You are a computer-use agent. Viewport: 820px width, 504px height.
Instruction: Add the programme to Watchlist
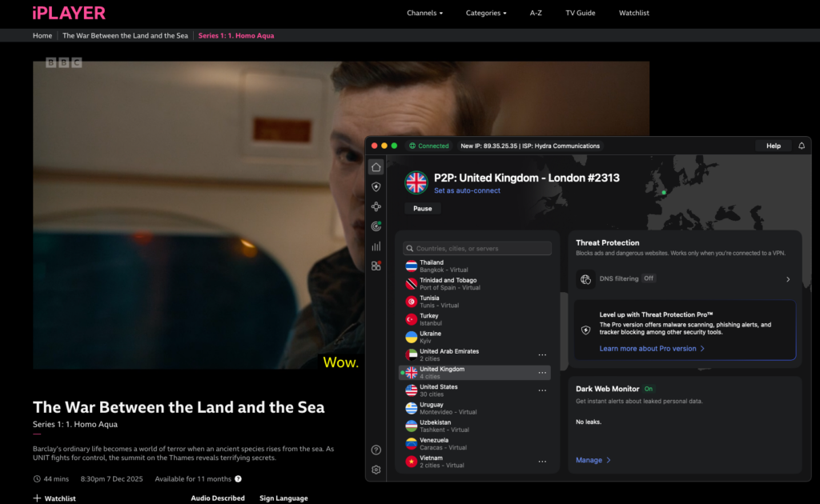pyautogui.click(x=54, y=498)
